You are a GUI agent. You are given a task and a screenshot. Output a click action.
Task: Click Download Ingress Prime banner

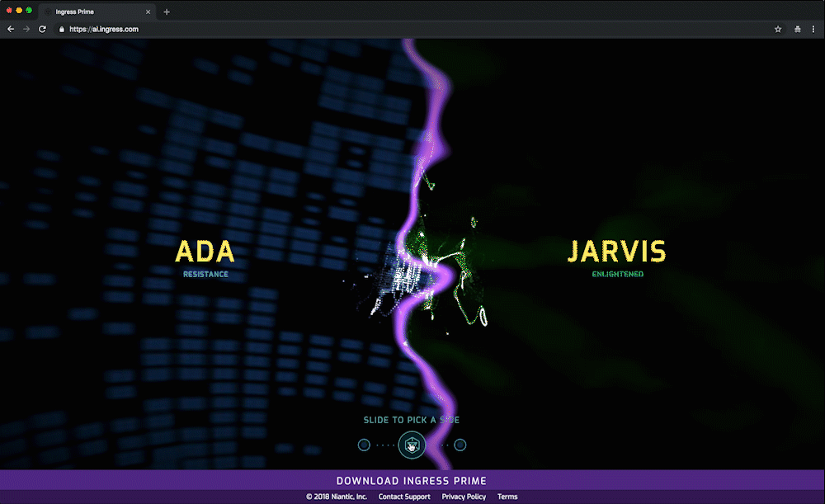(412, 481)
